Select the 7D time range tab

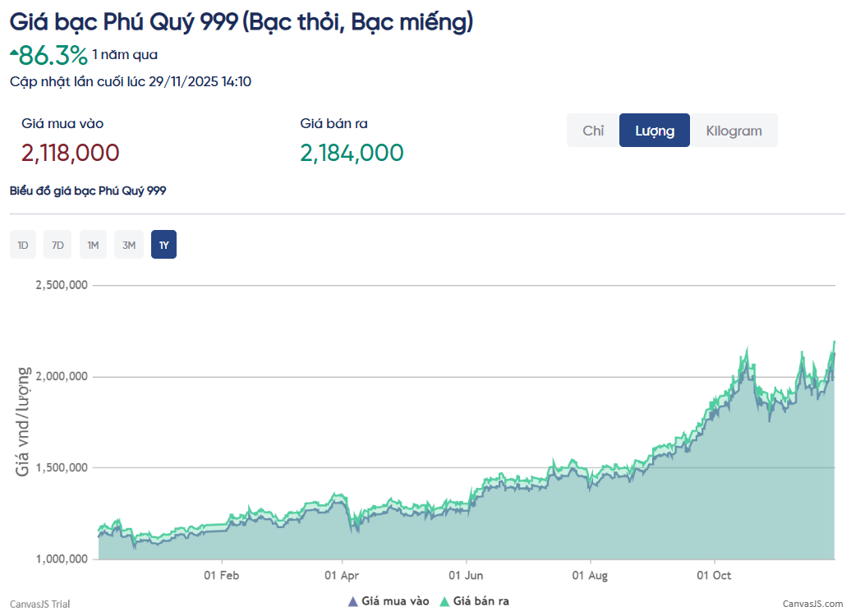click(57, 245)
